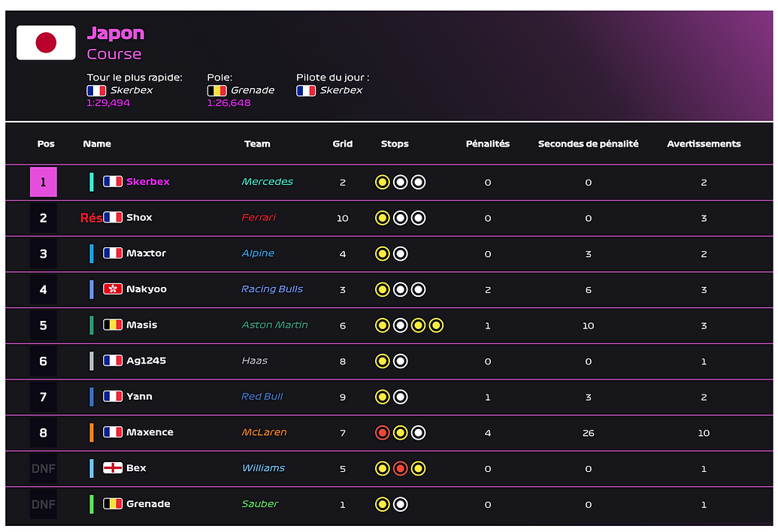Screen dimensions: 778x532
Task: Click the Japon title
Action: coord(116,34)
